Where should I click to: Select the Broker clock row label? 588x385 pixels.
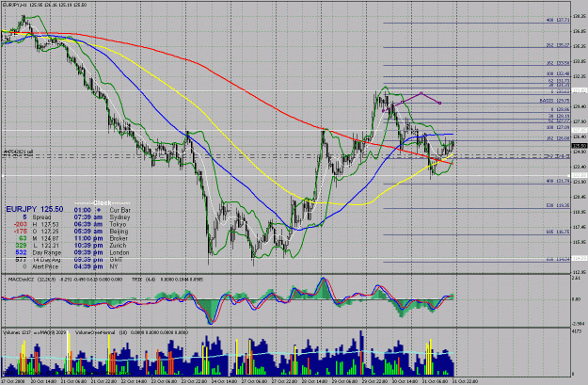[x=119, y=238]
